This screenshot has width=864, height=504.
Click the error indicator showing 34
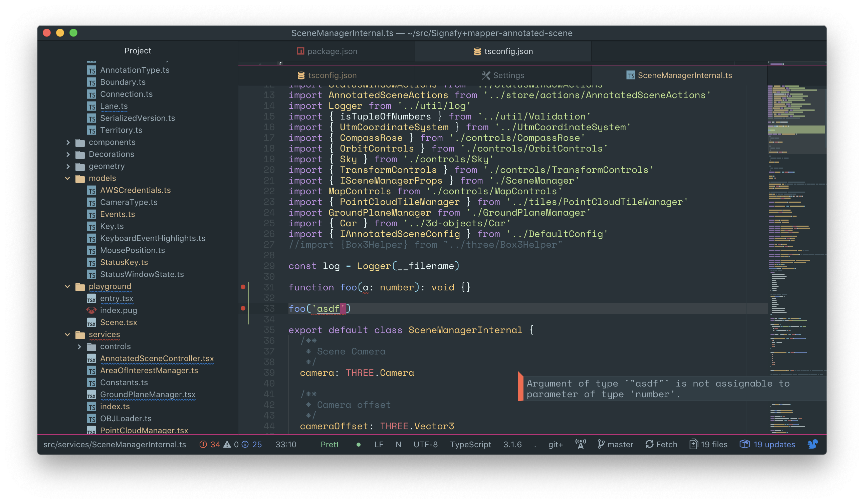(x=209, y=444)
